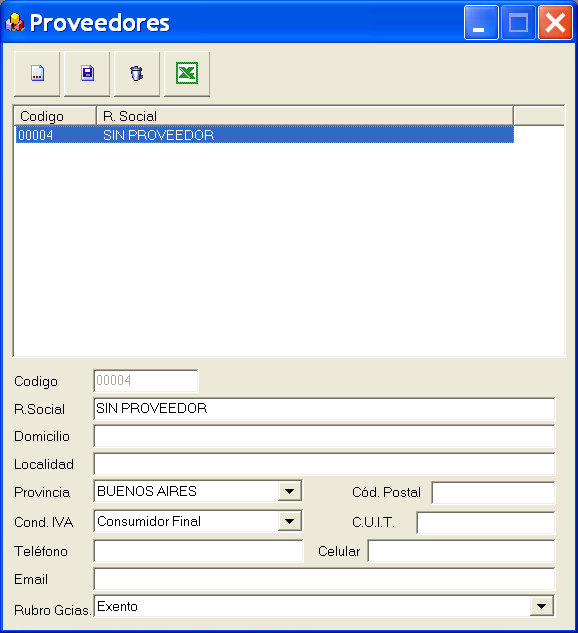The height and width of the screenshot is (633, 578).
Task: Click the R. Social column header
Action: (305, 116)
